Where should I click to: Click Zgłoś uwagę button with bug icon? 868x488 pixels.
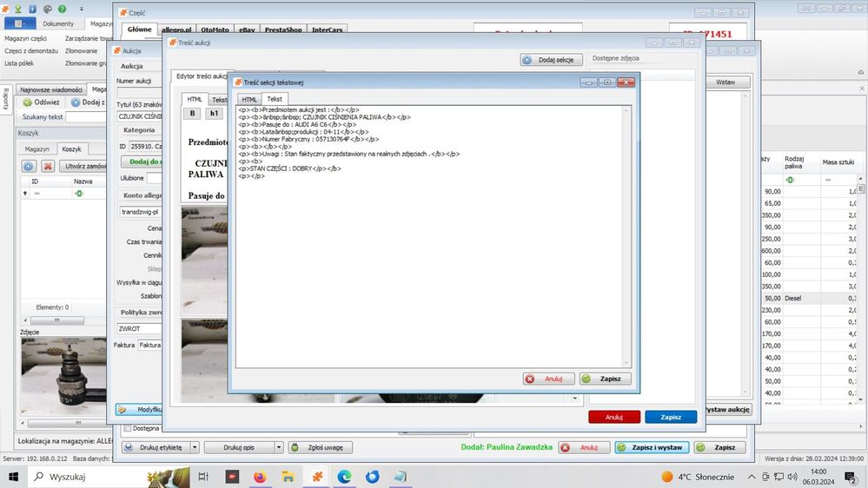click(321, 447)
